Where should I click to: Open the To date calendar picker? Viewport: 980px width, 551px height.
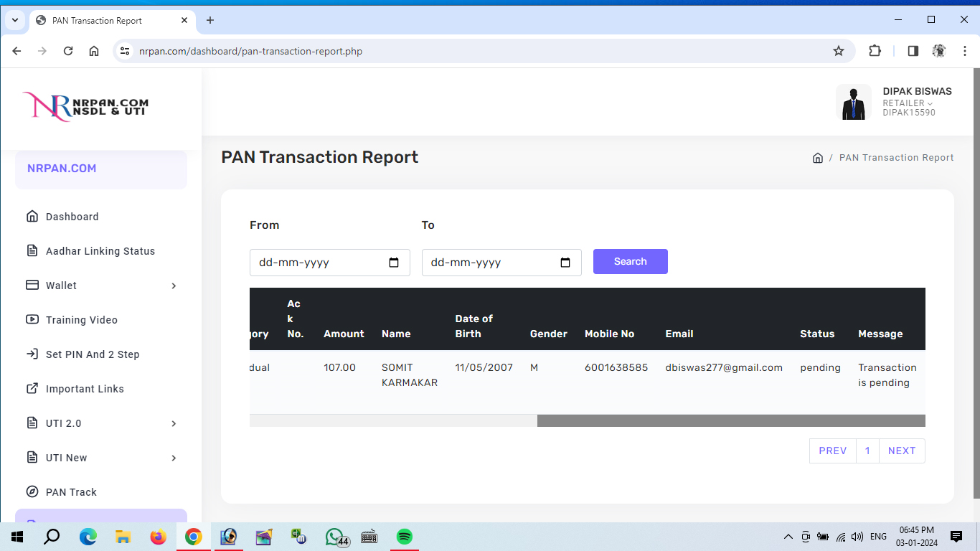point(565,263)
